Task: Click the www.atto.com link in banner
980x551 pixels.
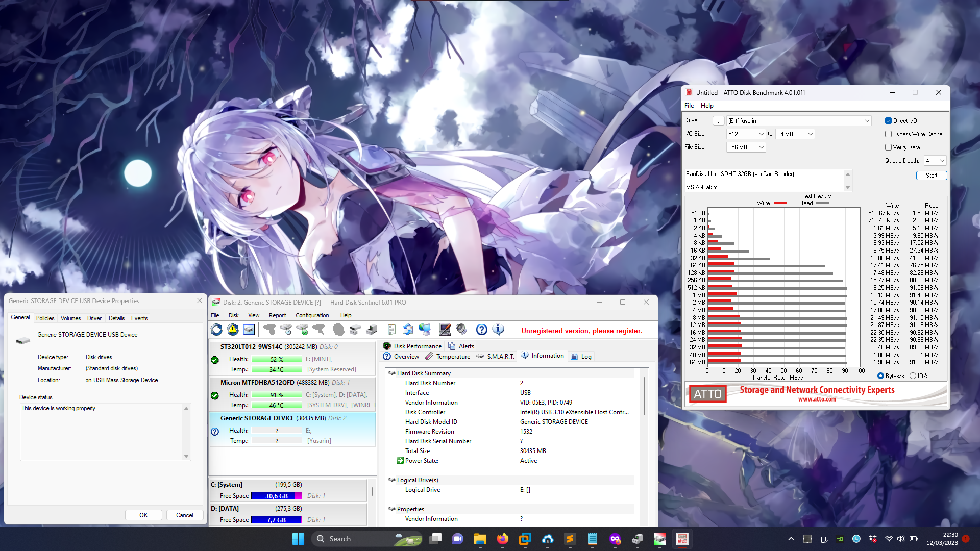Action: pyautogui.click(x=817, y=399)
